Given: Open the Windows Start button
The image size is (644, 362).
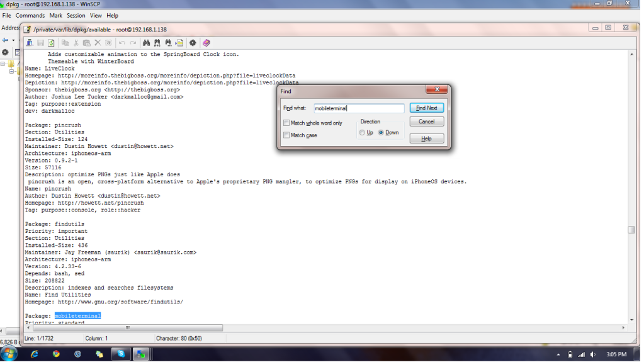Looking at the screenshot, I should 9,354.
